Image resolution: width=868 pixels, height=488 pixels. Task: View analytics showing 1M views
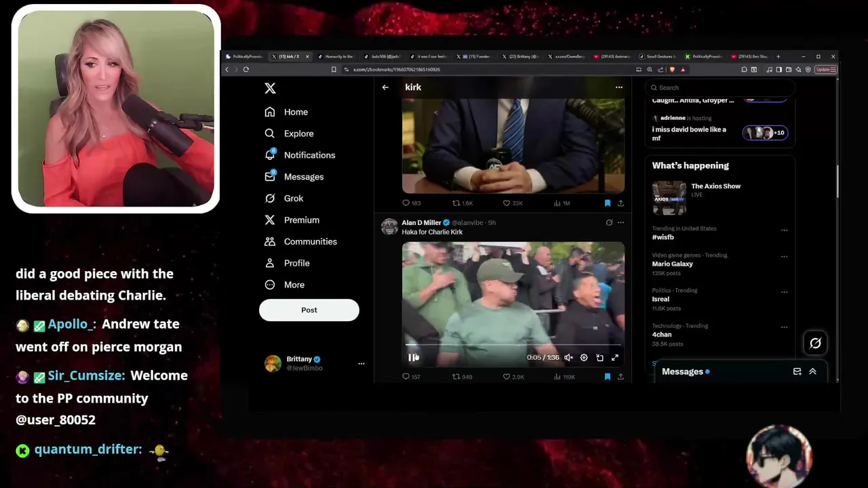pos(561,203)
